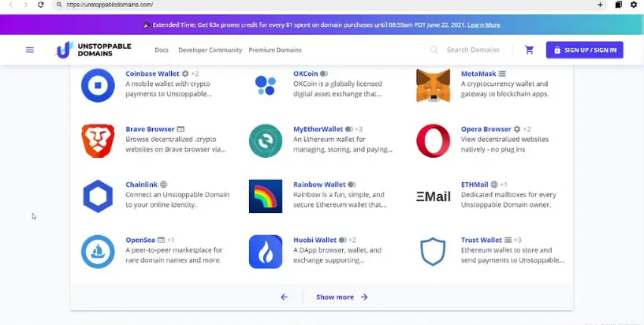Click the Rainbow Wallet logo

[x=266, y=196]
